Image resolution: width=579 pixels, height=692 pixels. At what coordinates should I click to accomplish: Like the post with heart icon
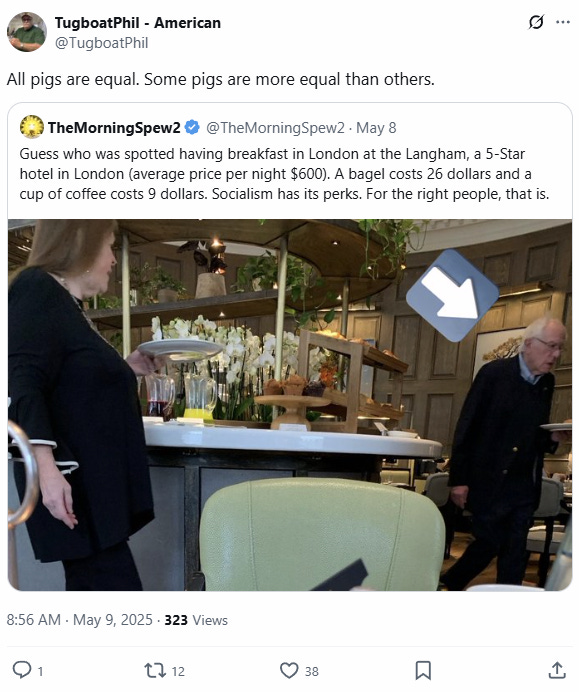[289, 670]
